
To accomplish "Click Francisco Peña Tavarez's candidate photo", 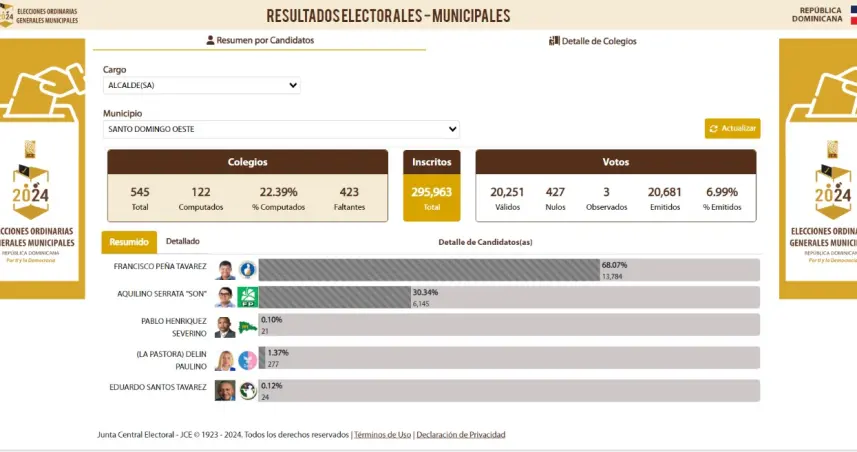I will [225, 270].
